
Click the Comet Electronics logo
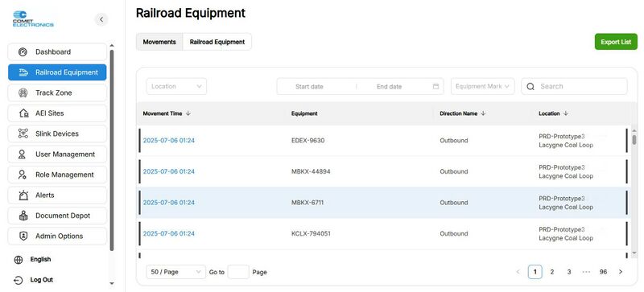click(x=33, y=19)
